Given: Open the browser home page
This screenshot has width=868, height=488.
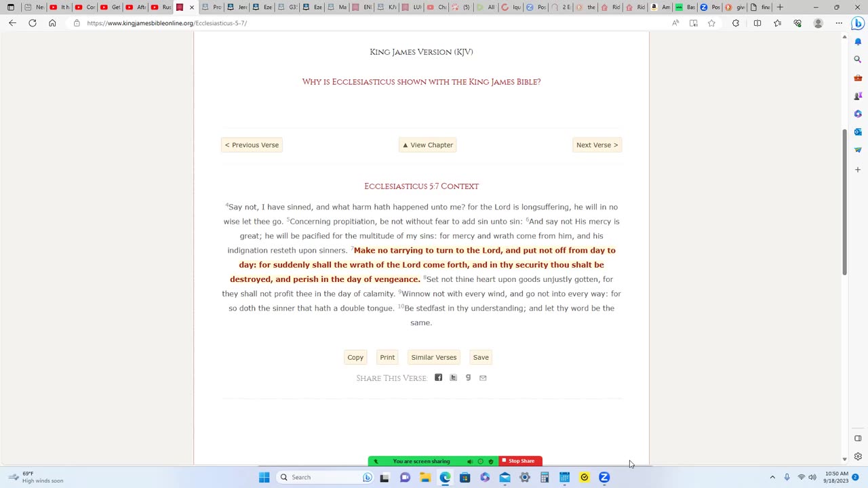Looking at the screenshot, I should (x=52, y=23).
